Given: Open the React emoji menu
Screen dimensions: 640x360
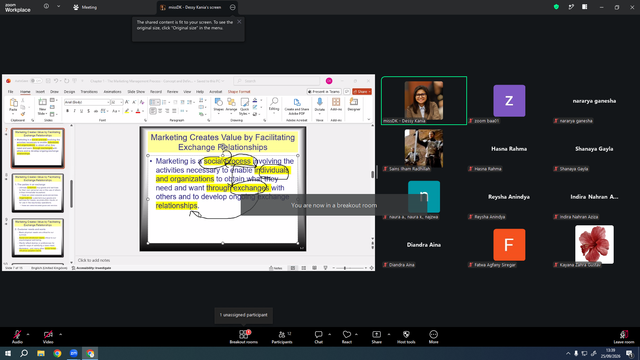Looking at the screenshot, I should coord(347,337).
